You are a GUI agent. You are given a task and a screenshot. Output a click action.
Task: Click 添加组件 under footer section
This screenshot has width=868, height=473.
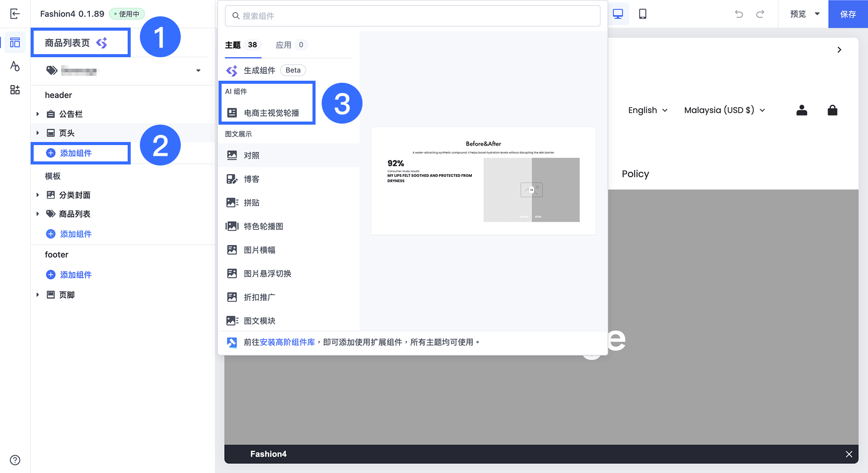click(x=69, y=275)
